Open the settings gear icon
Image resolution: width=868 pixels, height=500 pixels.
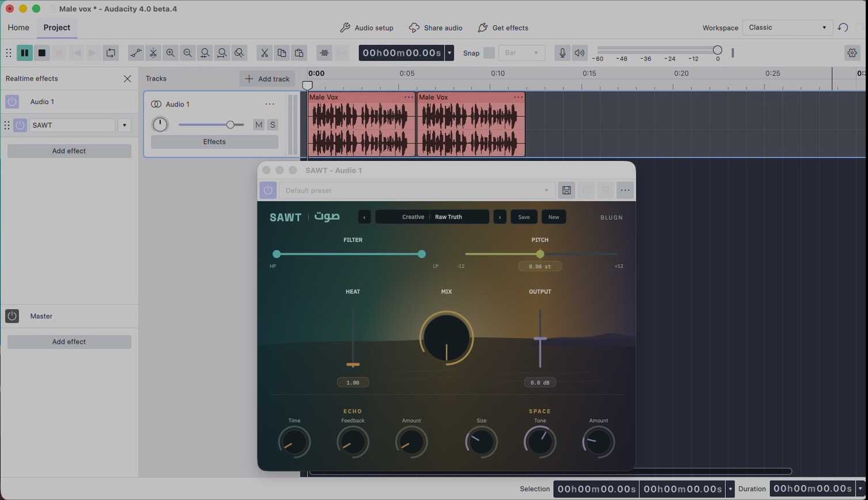pyautogui.click(x=852, y=53)
